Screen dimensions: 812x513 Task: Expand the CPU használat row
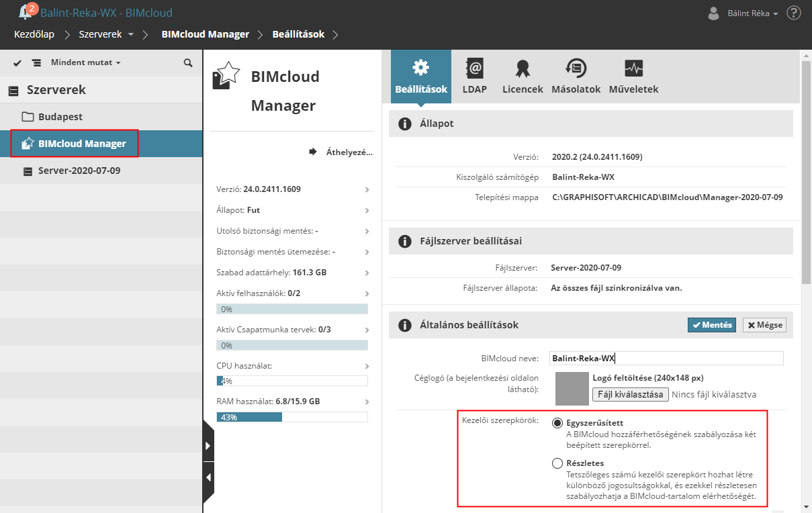click(x=293, y=366)
